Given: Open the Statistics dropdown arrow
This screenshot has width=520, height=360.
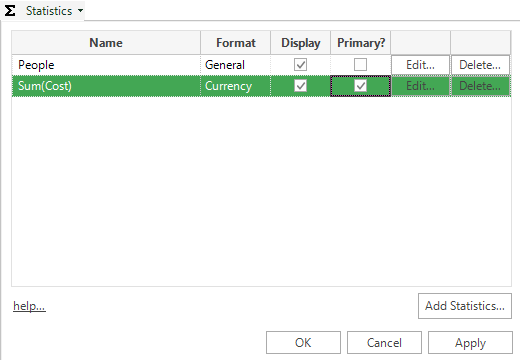Looking at the screenshot, I should pyautogui.click(x=80, y=11).
